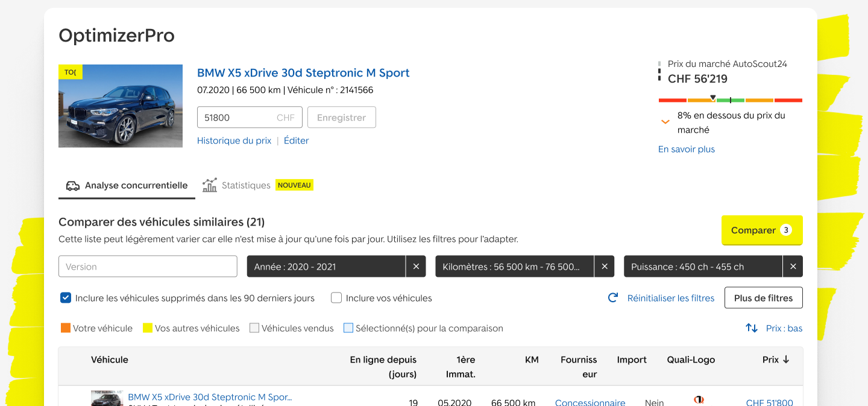Viewport: 868px width, 406px height.
Task: Click the Quali-Logo badge in the first row
Action: 699,400
